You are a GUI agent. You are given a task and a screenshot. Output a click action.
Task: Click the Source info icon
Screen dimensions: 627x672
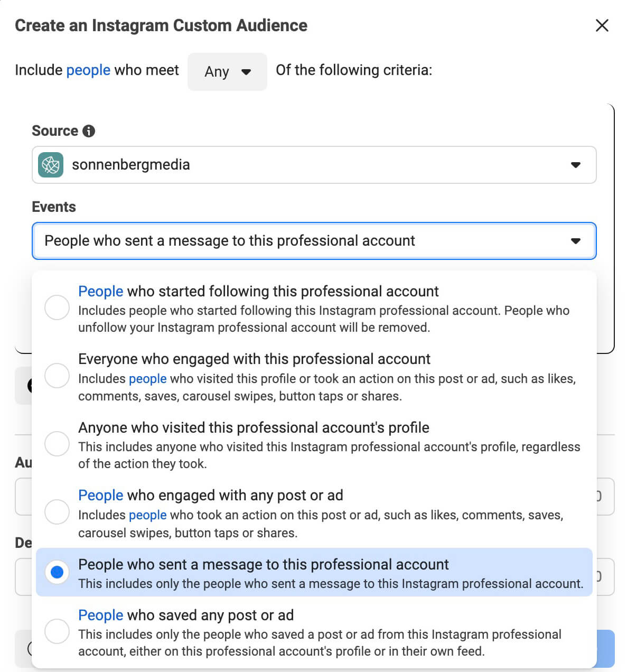point(89,131)
